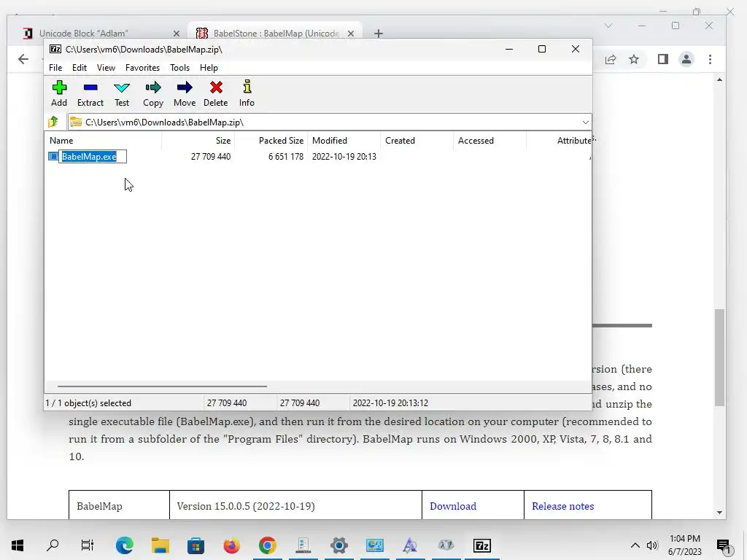Open the Chrome profile avatar
Image resolution: width=747 pixels, height=560 pixels.
pos(686,59)
